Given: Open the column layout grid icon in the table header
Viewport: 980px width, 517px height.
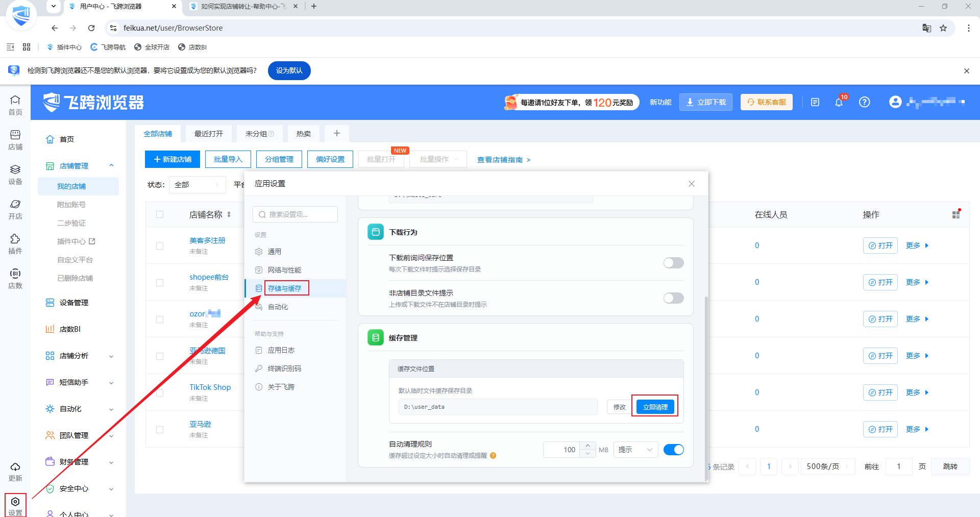Looking at the screenshot, I should pos(956,215).
